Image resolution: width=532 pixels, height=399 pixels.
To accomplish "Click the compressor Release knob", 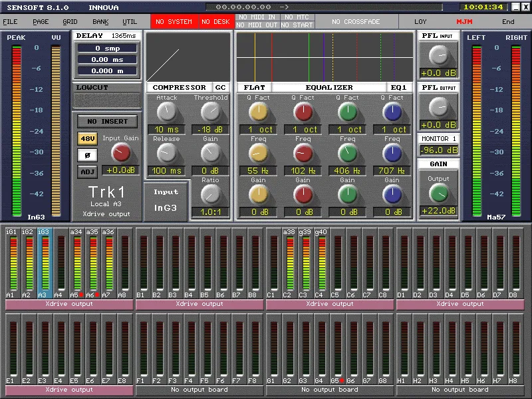I will tap(167, 154).
